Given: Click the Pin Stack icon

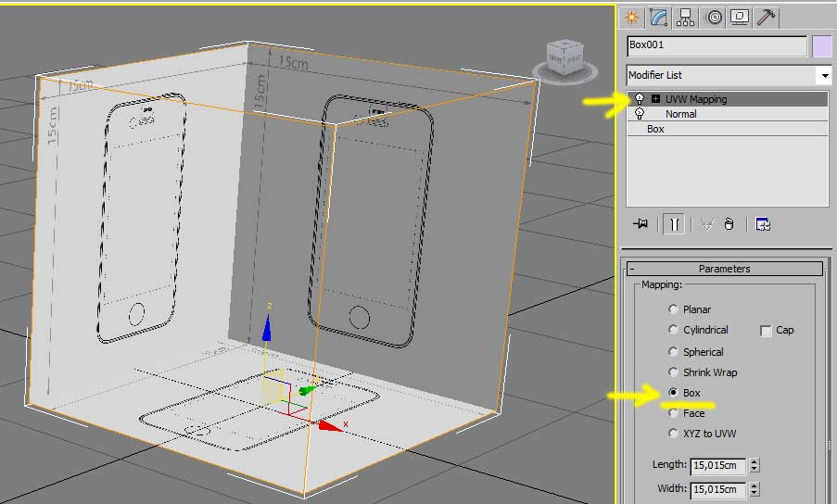Looking at the screenshot, I should point(640,224).
